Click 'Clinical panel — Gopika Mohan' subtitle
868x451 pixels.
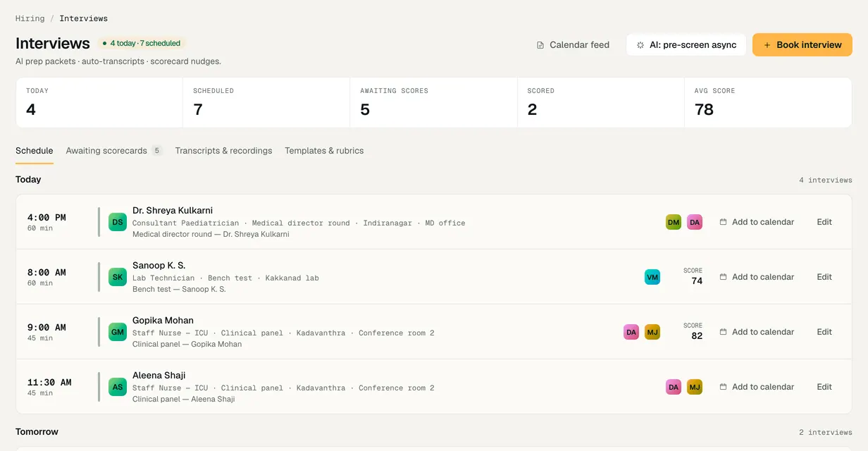coord(187,344)
